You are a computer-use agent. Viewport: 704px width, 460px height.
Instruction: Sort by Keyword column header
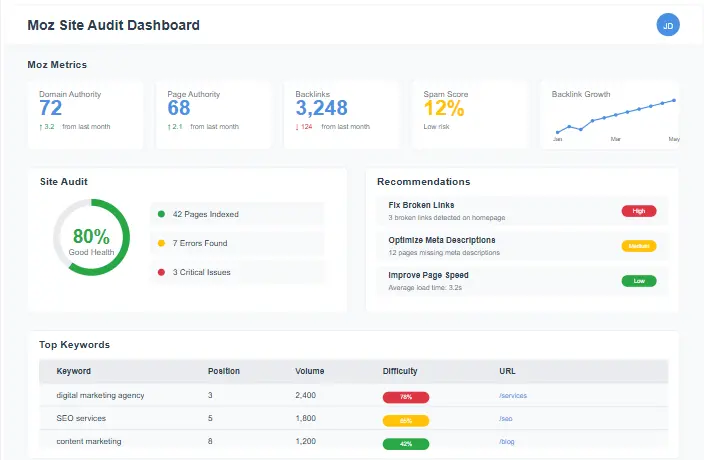pos(74,371)
